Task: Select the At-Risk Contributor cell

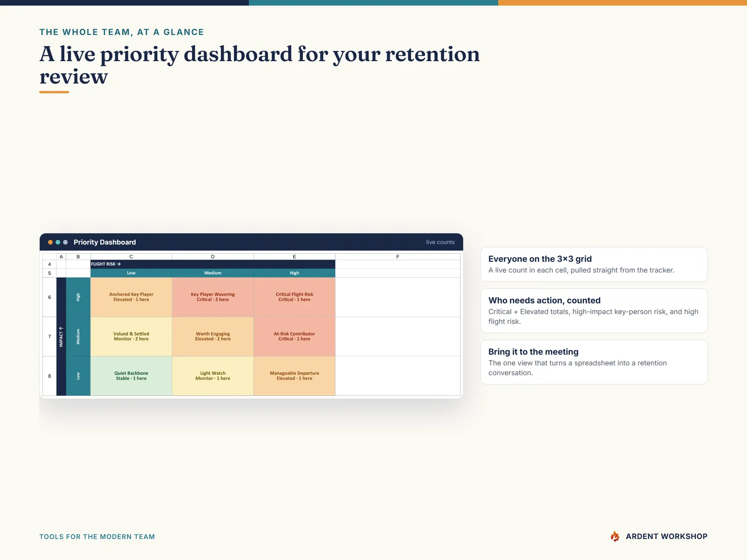Action: click(x=295, y=336)
